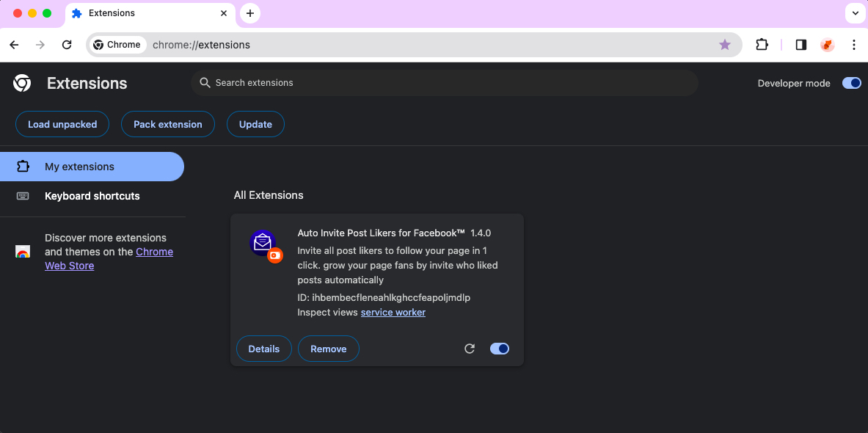Click the browser profile avatar icon
The width and height of the screenshot is (868, 433).
[827, 45]
